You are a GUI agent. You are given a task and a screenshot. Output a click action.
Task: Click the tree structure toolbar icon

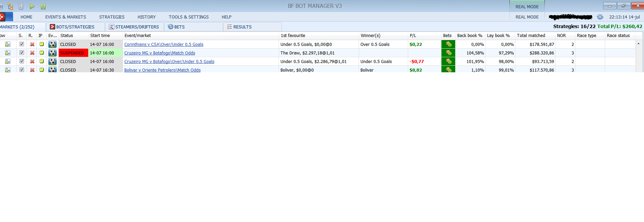pyautogui.click(x=10, y=7)
